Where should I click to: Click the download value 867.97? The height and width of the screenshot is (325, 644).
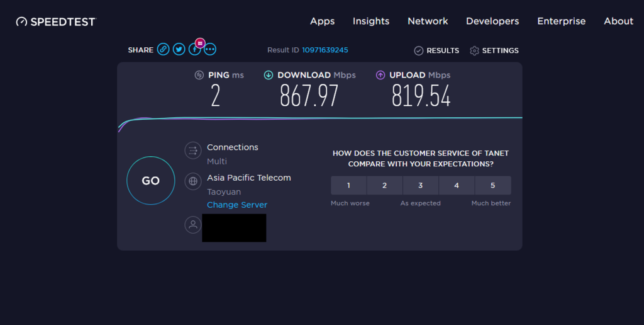309,96
